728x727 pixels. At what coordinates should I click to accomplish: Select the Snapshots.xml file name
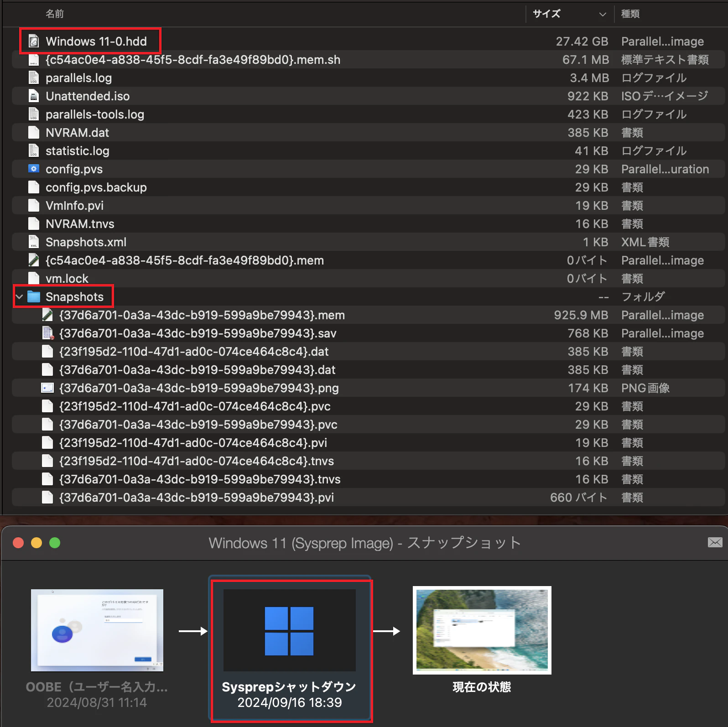86,242
